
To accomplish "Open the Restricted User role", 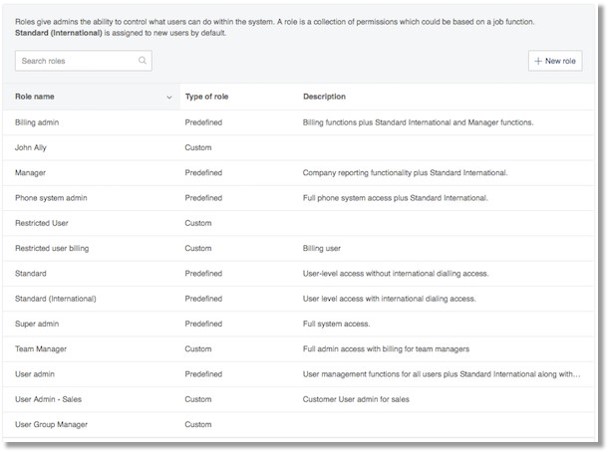I will [x=42, y=223].
